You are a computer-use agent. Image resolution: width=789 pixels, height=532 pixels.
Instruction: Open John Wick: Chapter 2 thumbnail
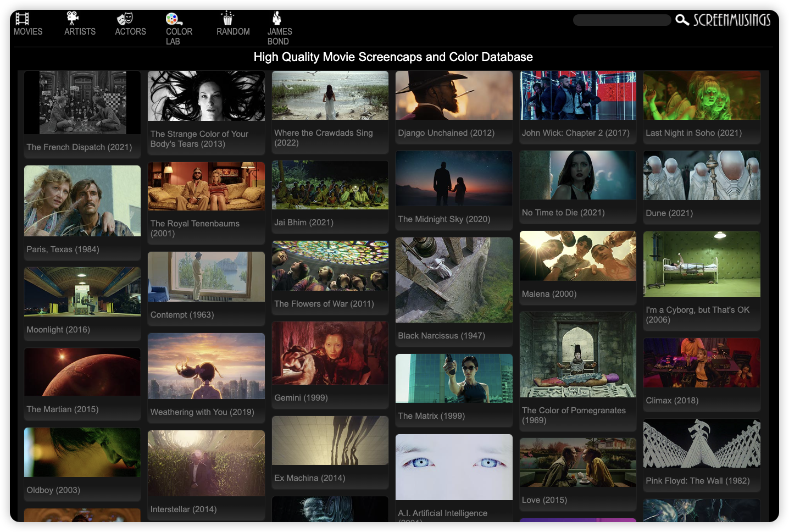coord(578,95)
